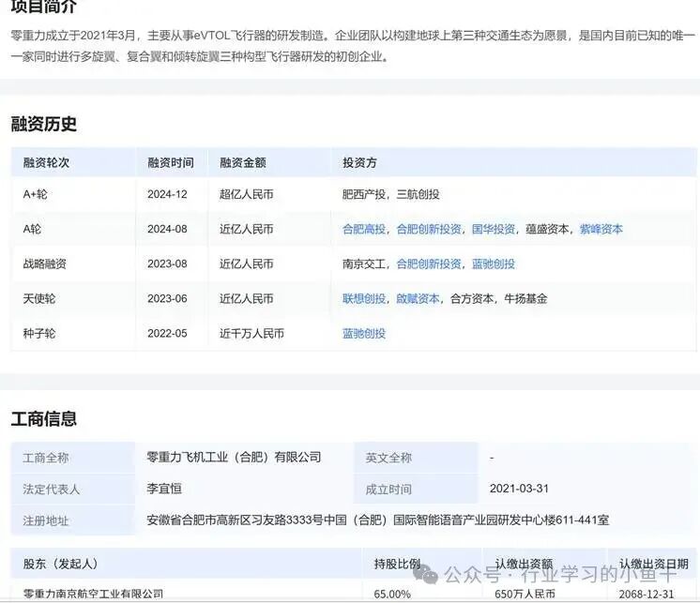Viewport: 700px width, 603px height.
Task: Open 蓝驰创投 link in 战略融资 row
Action: [x=494, y=264]
